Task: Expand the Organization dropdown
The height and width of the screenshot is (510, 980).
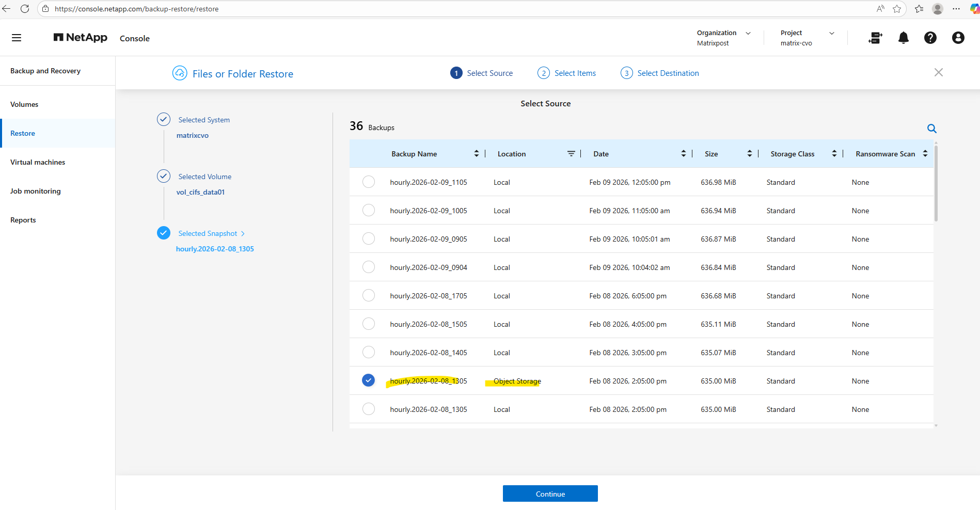Action: 748,33
